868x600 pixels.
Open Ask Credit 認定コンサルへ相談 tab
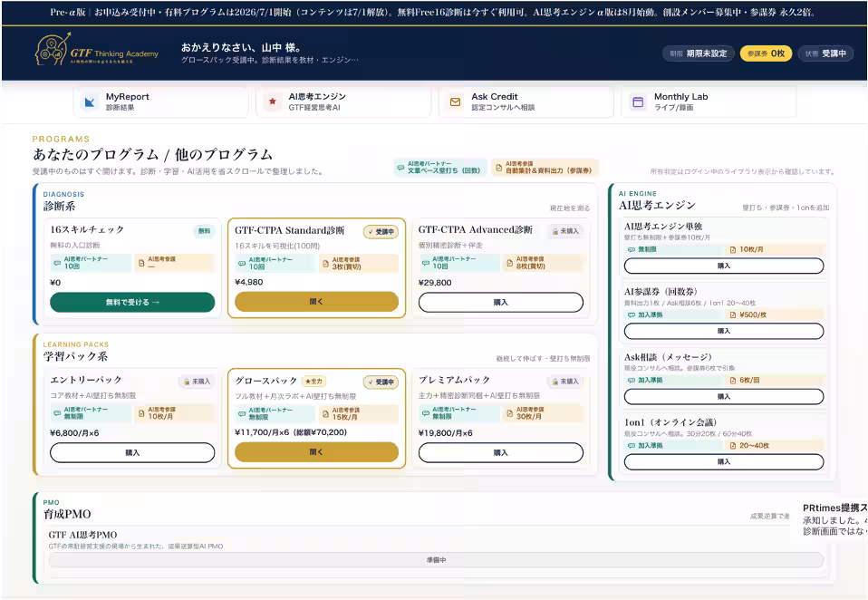(x=526, y=102)
